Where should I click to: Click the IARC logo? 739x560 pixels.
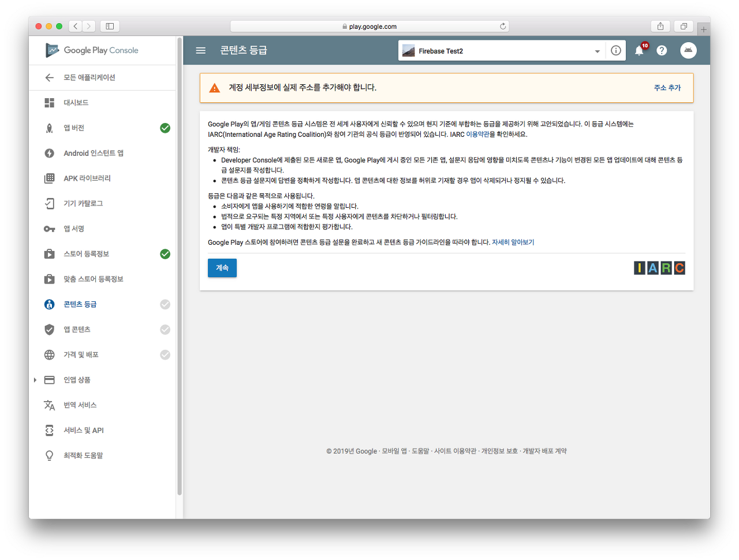pos(659,268)
